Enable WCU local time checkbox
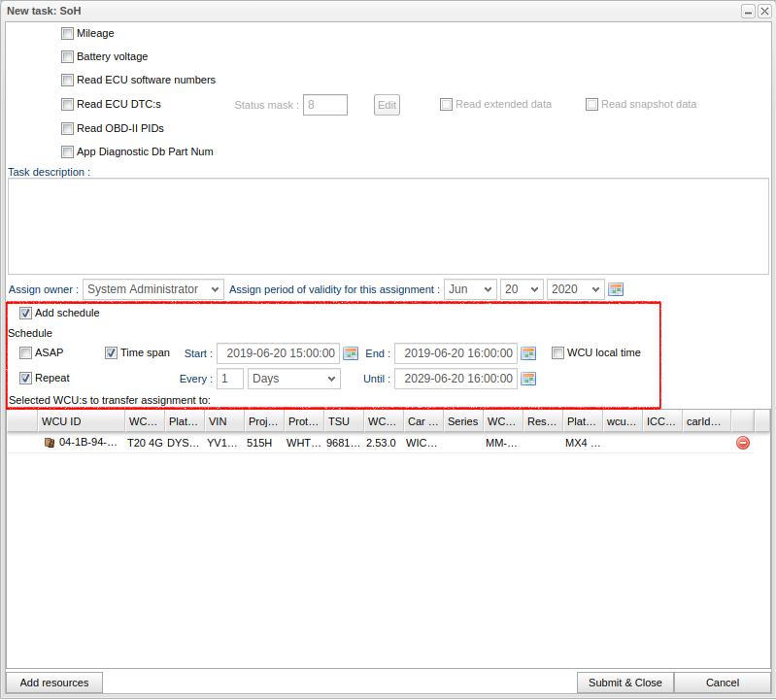This screenshot has height=700, width=776. pos(557,353)
